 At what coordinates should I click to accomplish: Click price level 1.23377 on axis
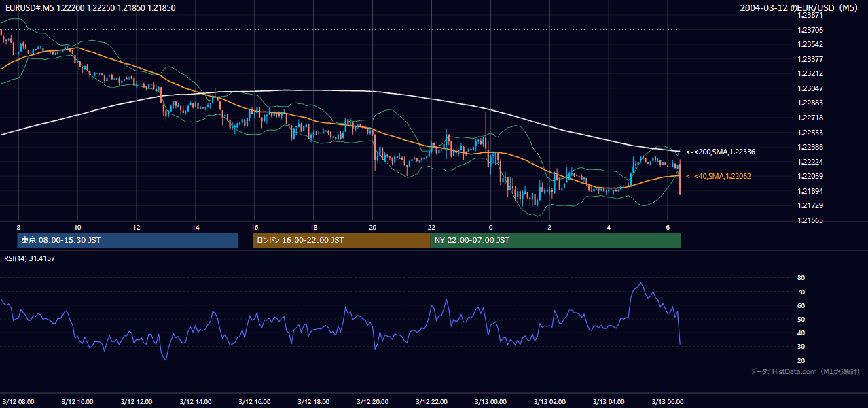[810, 59]
